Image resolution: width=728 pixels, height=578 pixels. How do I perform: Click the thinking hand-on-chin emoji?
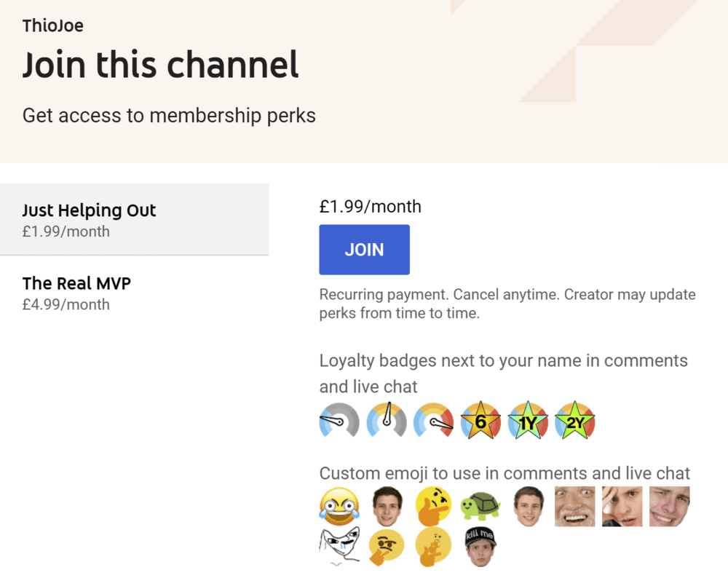(434, 505)
